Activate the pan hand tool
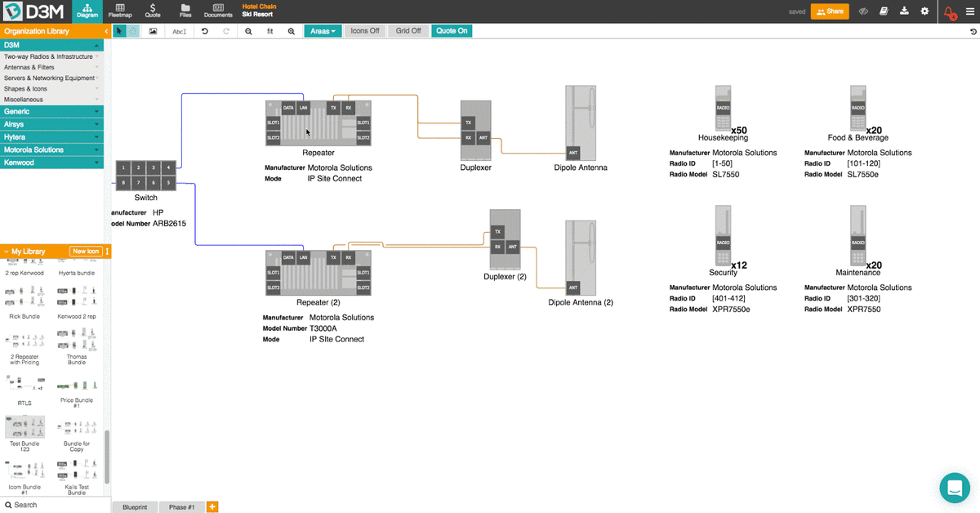Screen dimensions: 980x513 pos(131,30)
